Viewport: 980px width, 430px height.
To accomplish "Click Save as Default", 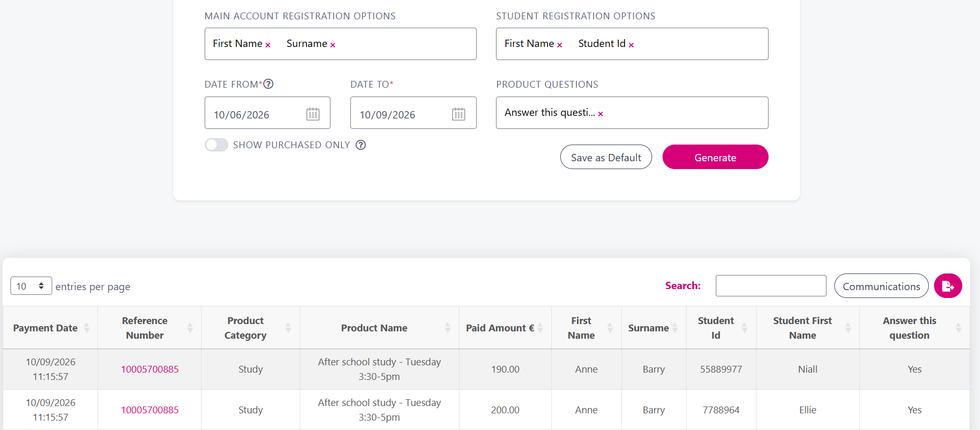I will [606, 157].
